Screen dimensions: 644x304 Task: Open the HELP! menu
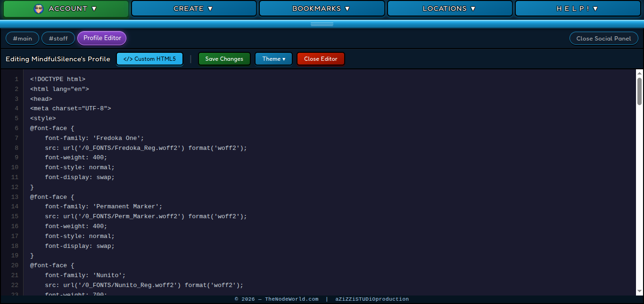coord(578,9)
